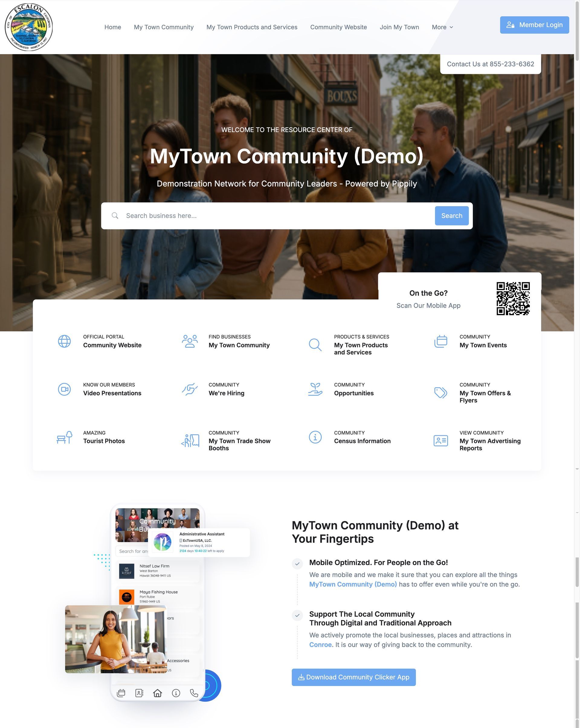
Task: Click the Conroe link in text
Action: pyautogui.click(x=320, y=645)
